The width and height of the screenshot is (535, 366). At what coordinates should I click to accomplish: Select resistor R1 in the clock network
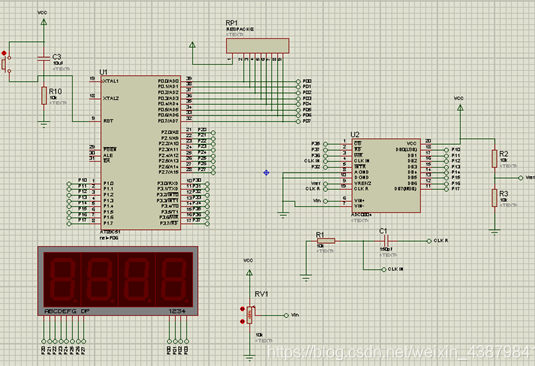pos(326,241)
